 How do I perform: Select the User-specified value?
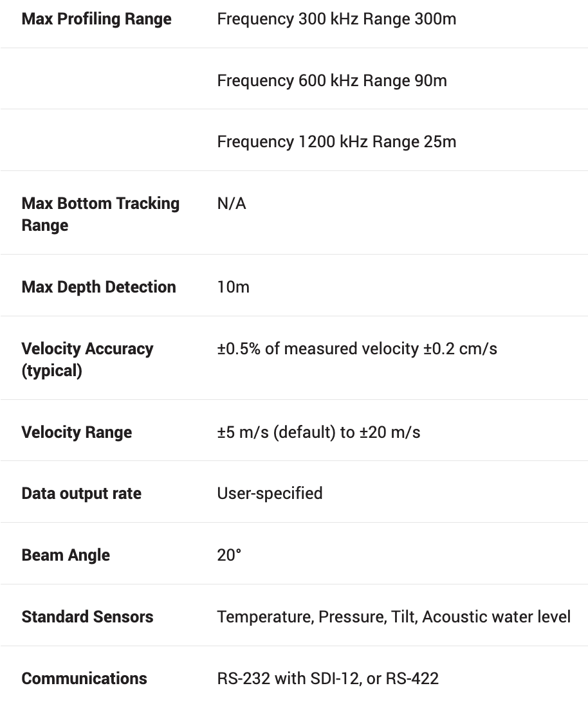click(270, 494)
